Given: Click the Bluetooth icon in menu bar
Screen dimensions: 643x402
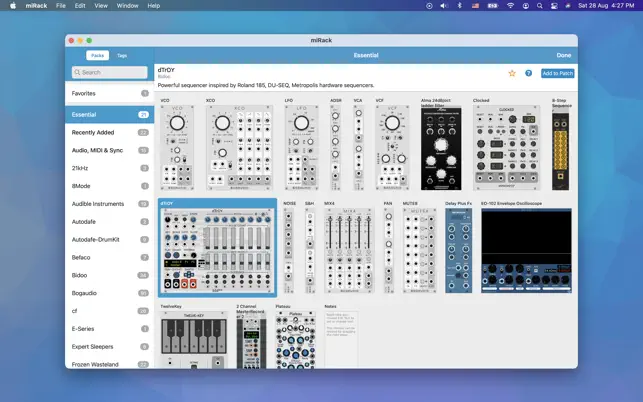Looking at the screenshot, I should tap(460, 6).
